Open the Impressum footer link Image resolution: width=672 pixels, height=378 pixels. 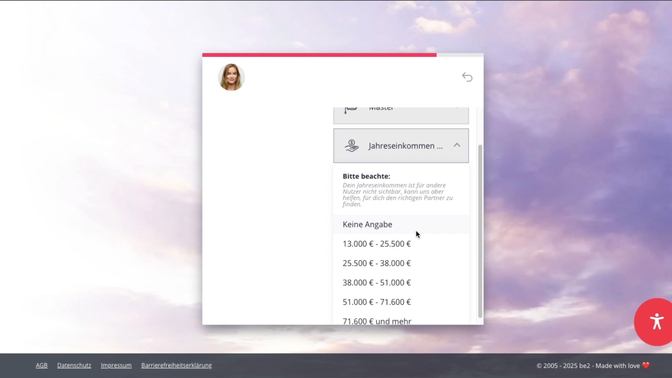[116, 366]
